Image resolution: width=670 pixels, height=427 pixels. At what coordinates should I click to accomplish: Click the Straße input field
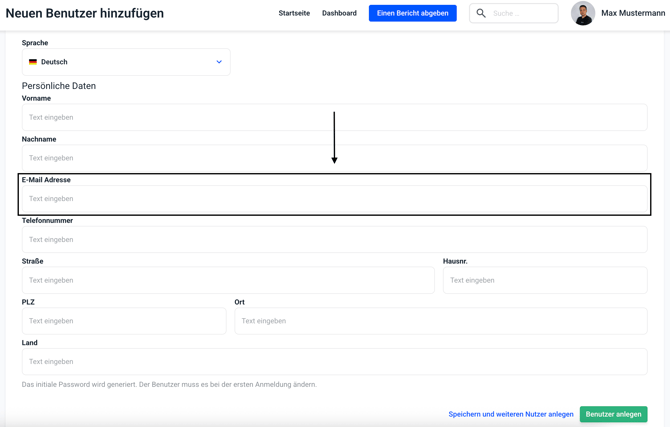coord(228,281)
